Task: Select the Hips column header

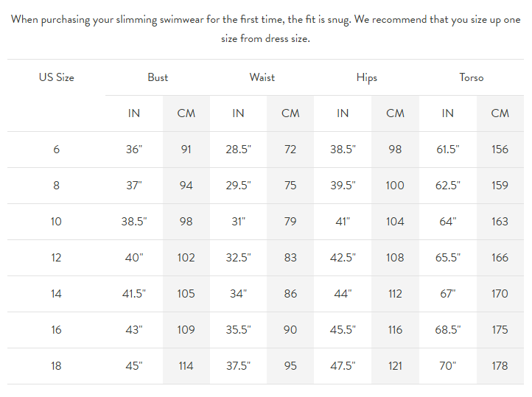Action: click(366, 77)
